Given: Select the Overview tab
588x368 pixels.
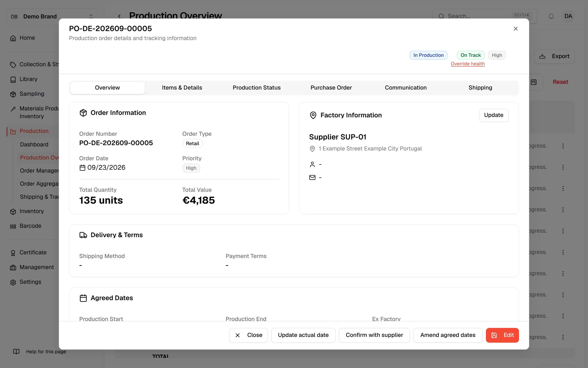Looking at the screenshot, I should tap(107, 88).
